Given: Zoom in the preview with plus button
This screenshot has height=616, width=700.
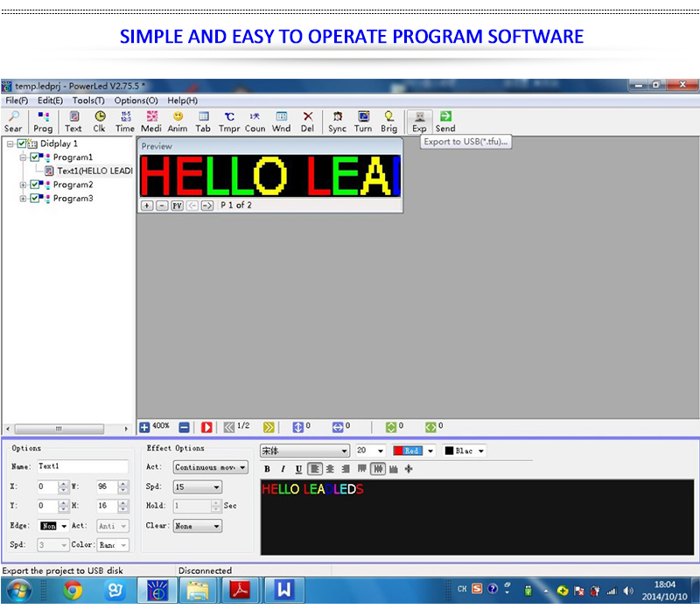Looking at the screenshot, I should pyautogui.click(x=147, y=206).
